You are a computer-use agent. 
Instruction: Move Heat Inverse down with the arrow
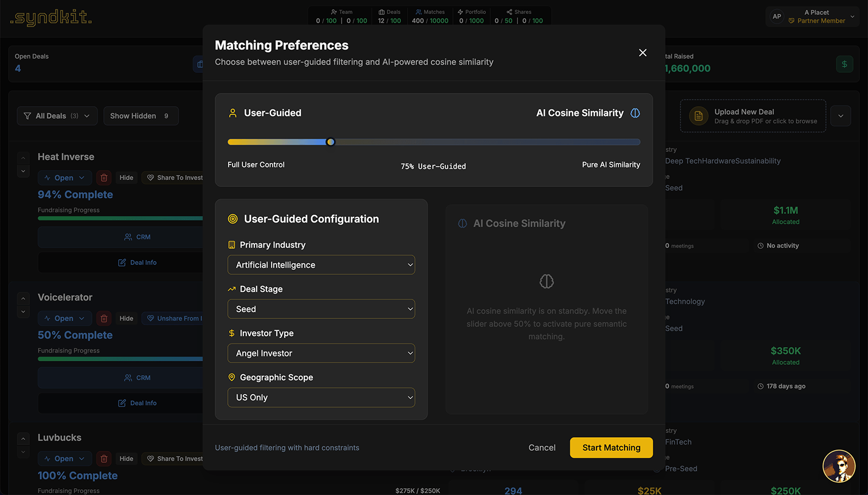(x=23, y=171)
